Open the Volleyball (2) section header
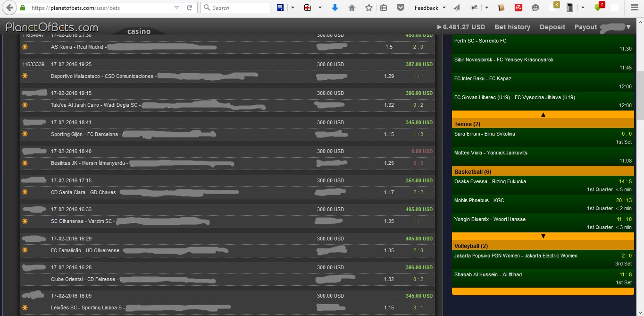The height and width of the screenshot is (316, 644). coord(543,246)
